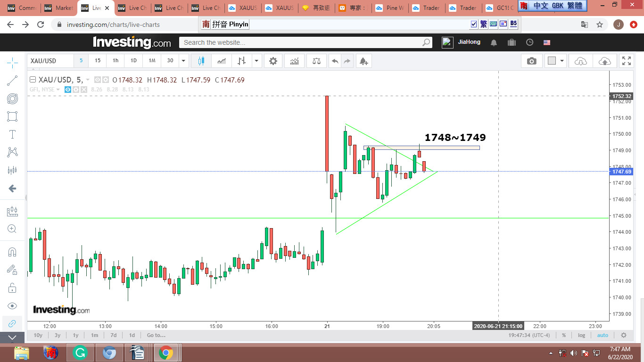This screenshot has height=362, width=644.
Task: Create a price alert bell
Action: click(x=363, y=61)
